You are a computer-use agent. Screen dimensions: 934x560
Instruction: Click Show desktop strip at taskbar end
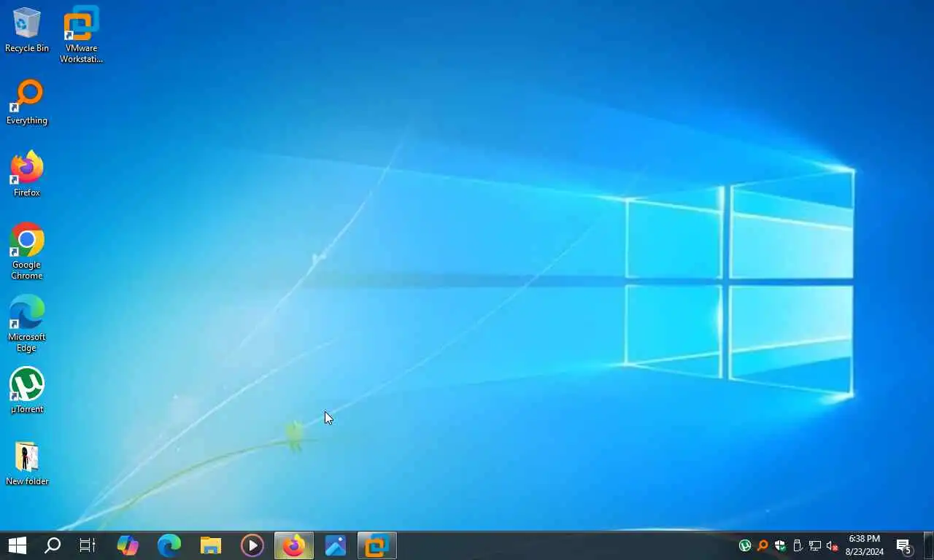click(x=930, y=545)
